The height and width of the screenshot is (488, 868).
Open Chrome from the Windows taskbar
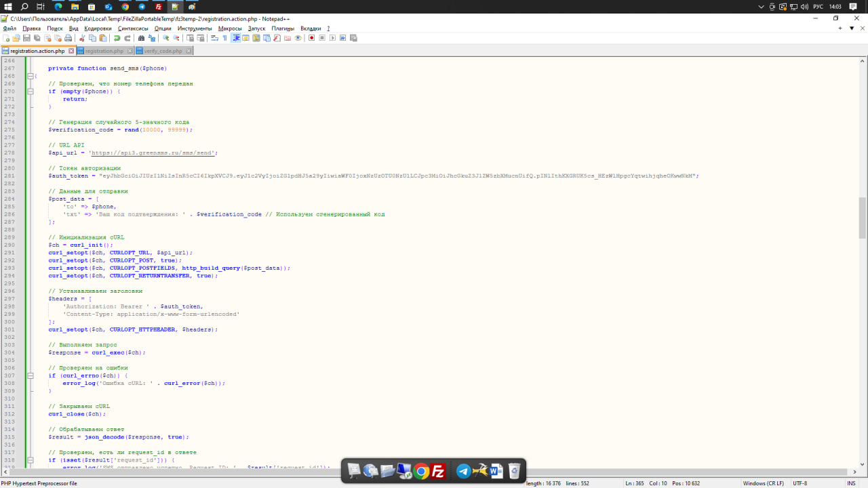125,6
